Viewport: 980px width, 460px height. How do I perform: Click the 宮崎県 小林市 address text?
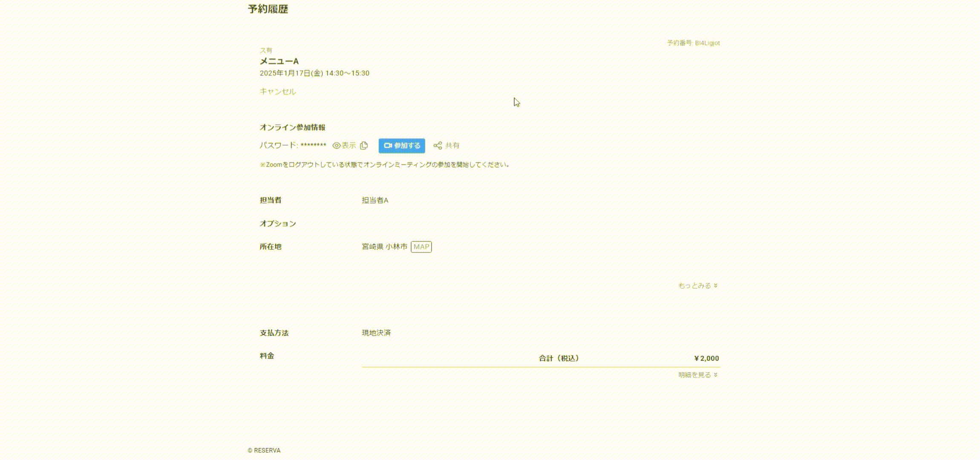tap(384, 247)
